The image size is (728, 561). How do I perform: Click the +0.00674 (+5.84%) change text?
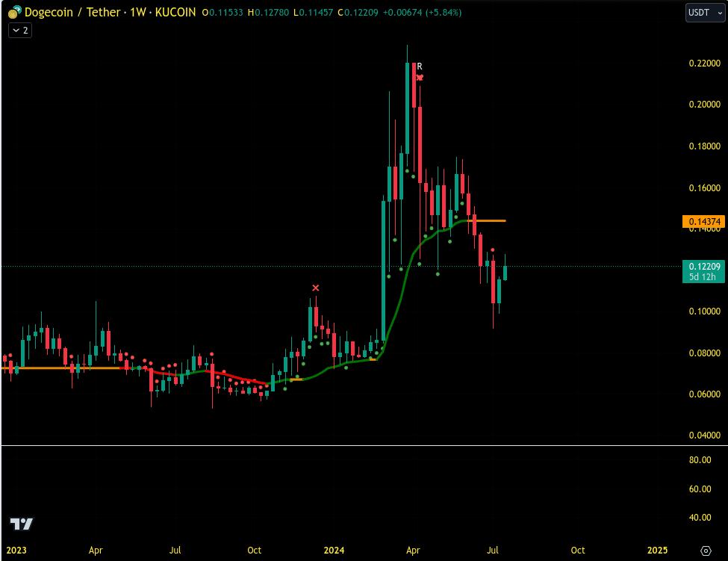coord(422,13)
